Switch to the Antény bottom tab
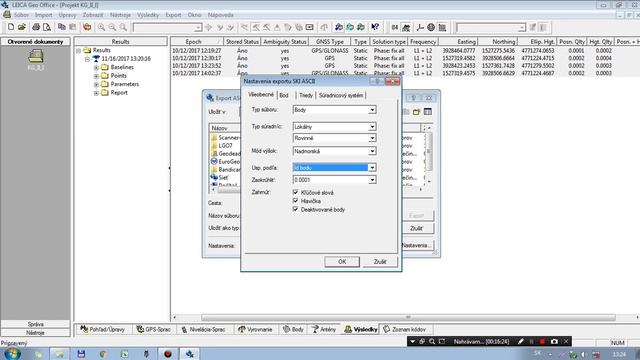640x360 pixels. [x=324, y=329]
